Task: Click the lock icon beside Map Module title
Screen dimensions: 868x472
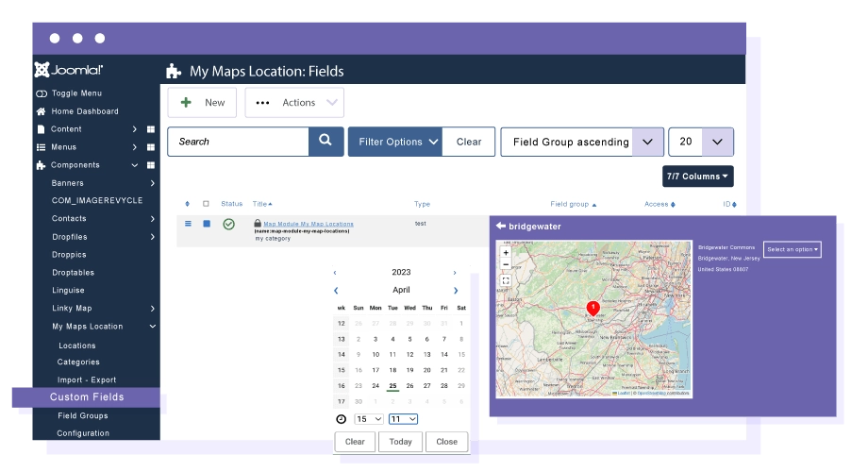Action: pos(258,223)
